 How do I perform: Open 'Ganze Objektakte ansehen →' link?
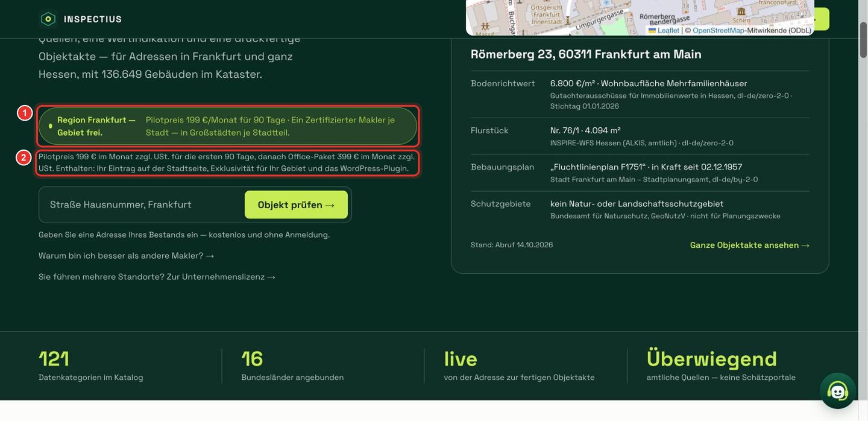pyautogui.click(x=750, y=245)
